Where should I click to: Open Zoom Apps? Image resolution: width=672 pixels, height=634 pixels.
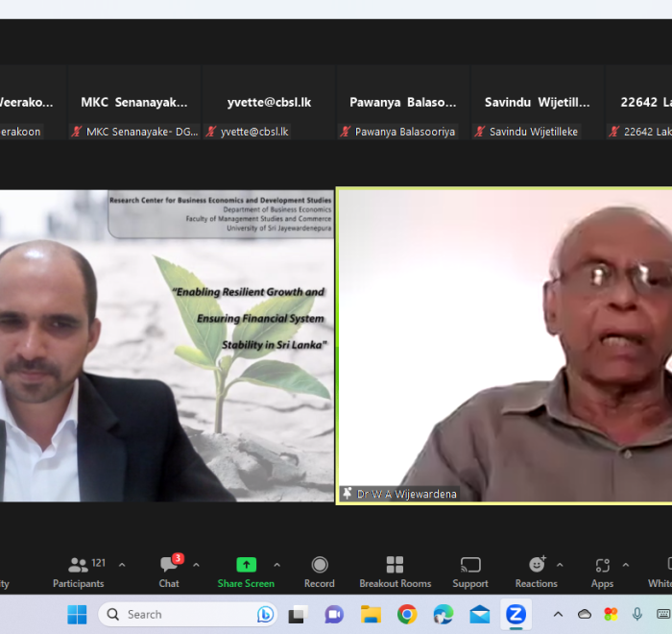click(x=602, y=572)
